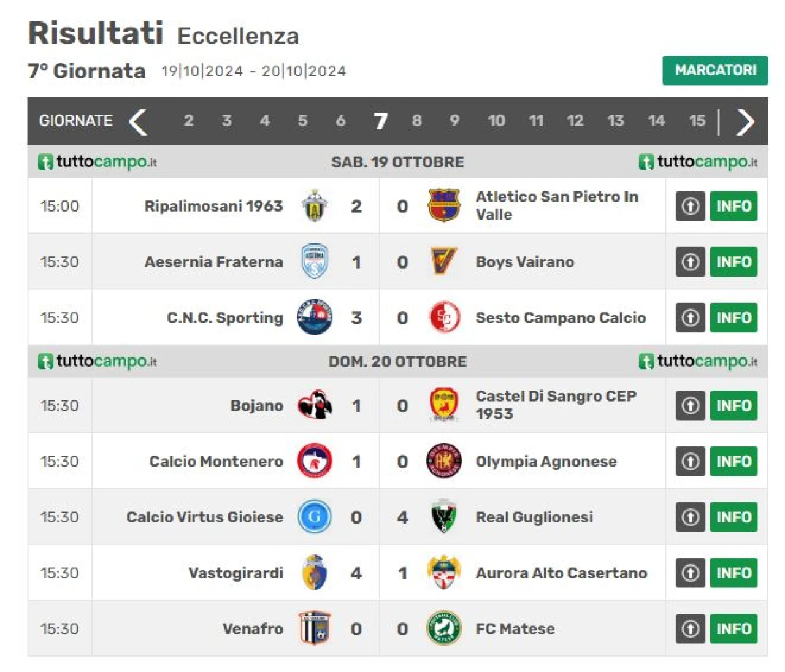Open INFO for Calcio Virtus Gioiese match
This screenshot has height=672, width=785.
733,517
